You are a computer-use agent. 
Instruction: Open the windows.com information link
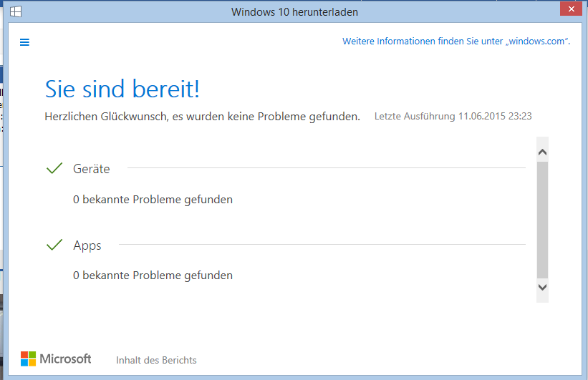coord(456,42)
